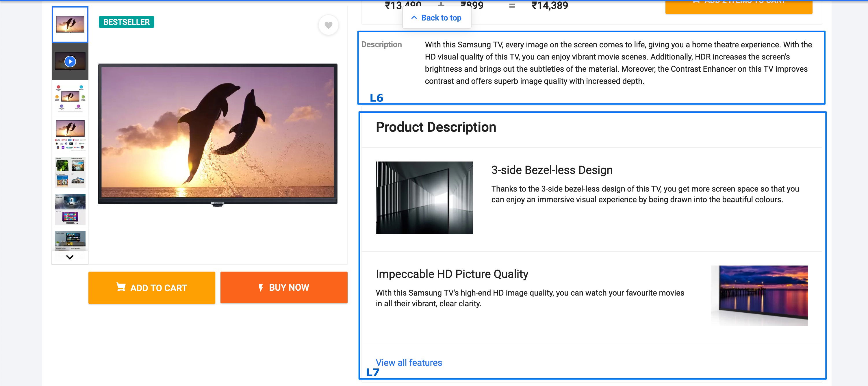
Task: Open PurColor and Contrast Enhancer thumbnail
Action: point(70,172)
